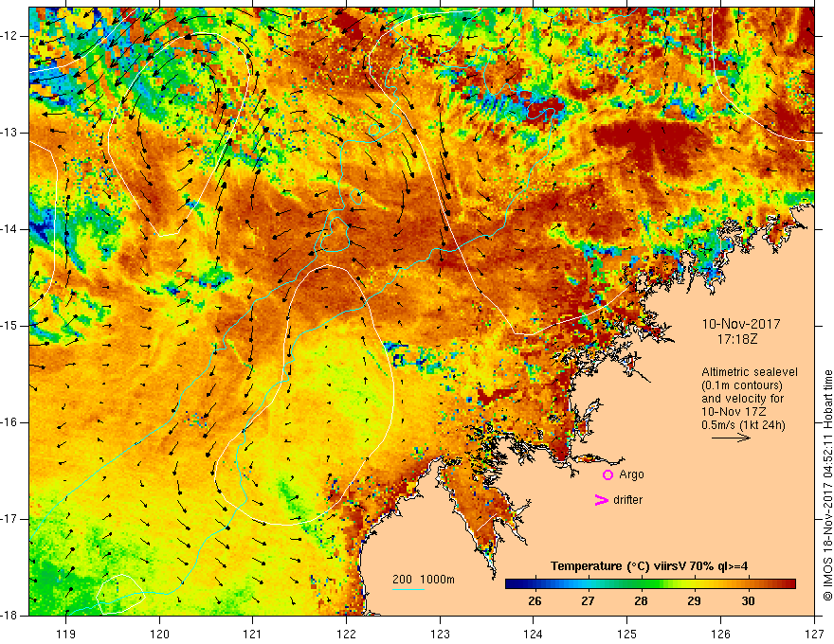Click the latitude axis label -17
The image size is (834, 644).
tap(10, 519)
